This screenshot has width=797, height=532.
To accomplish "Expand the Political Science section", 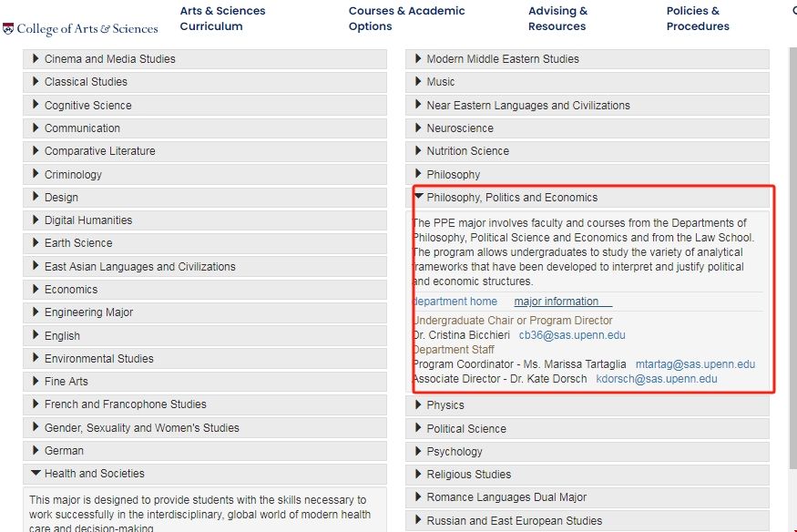I will [x=466, y=429].
